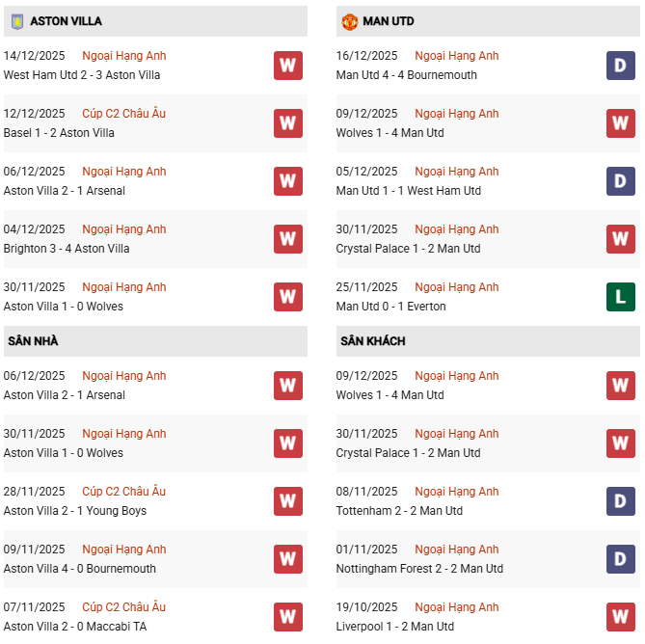This screenshot has height=644, width=645.
Task: Click the ASTON VILLA team header
Action: (x=66, y=21)
